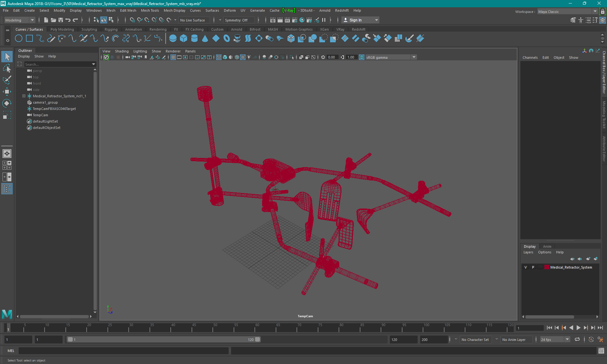Open Animation preferences icon

pos(600,340)
